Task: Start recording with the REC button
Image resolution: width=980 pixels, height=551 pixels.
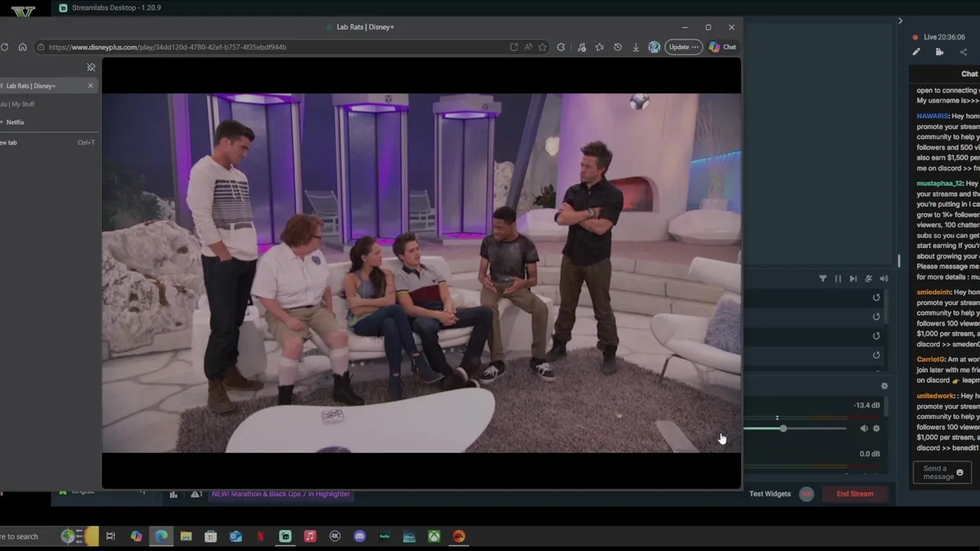Action: [x=806, y=494]
